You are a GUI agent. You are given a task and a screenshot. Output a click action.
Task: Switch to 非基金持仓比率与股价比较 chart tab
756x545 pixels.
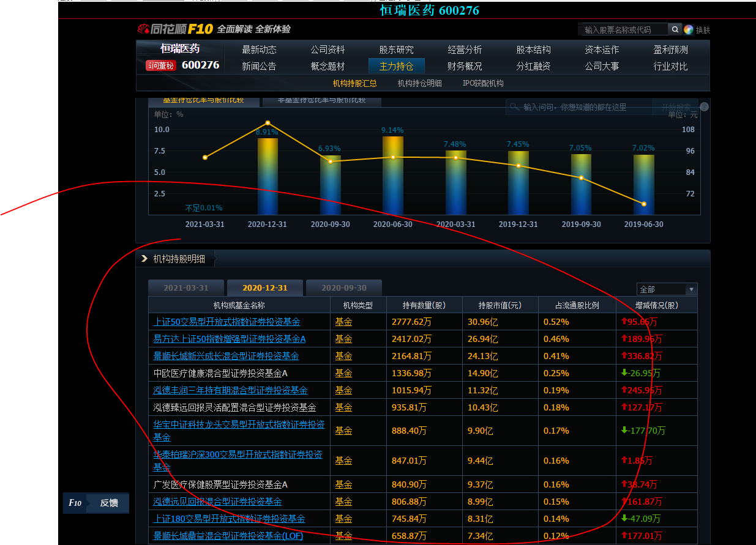coord(321,102)
